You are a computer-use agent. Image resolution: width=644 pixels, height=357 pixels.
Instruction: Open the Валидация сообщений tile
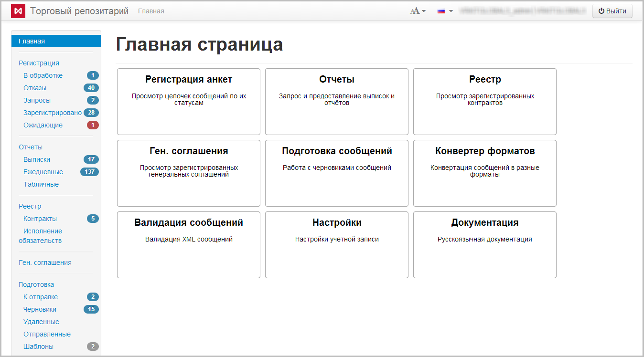(189, 244)
